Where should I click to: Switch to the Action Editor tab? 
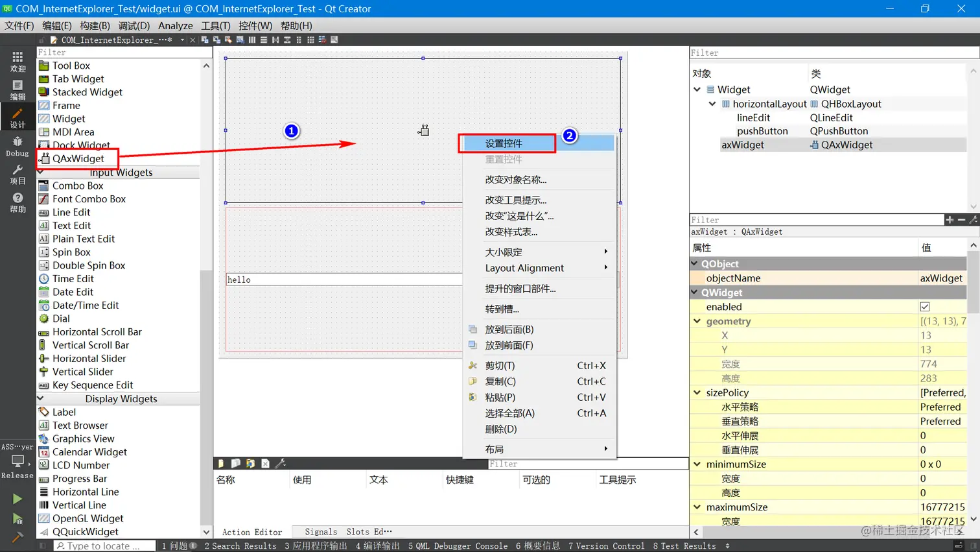[252, 532]
